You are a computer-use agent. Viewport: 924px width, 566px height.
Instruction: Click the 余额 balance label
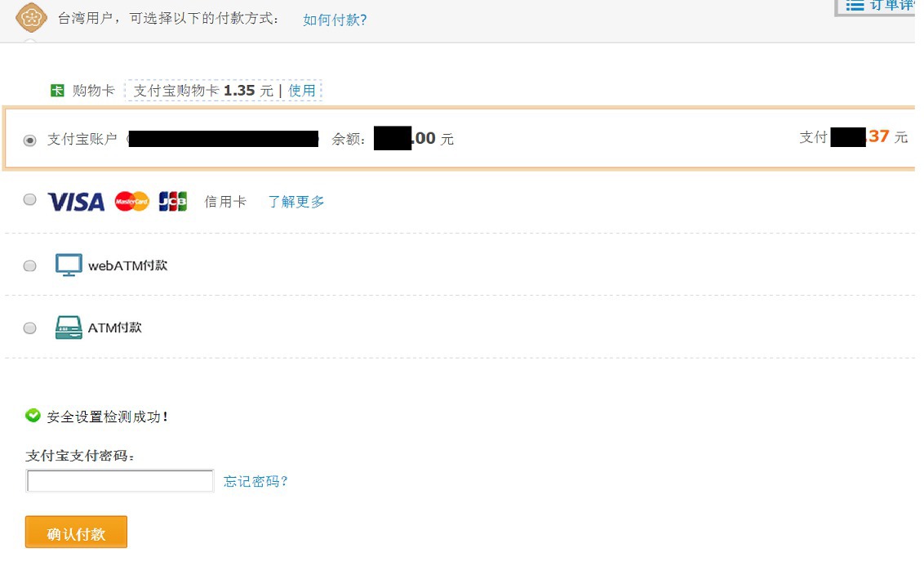349,139
